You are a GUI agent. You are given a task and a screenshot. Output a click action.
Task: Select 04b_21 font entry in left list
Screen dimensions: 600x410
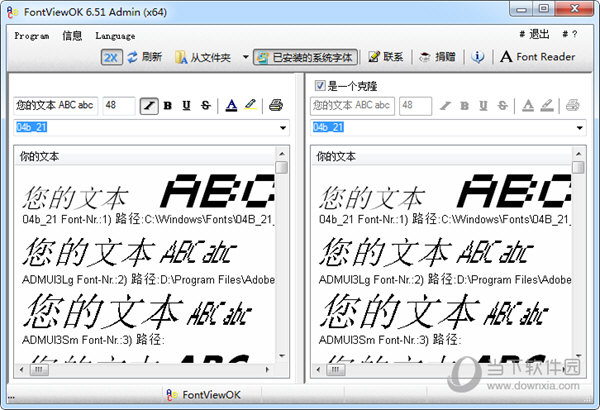(x=148, y=200)
